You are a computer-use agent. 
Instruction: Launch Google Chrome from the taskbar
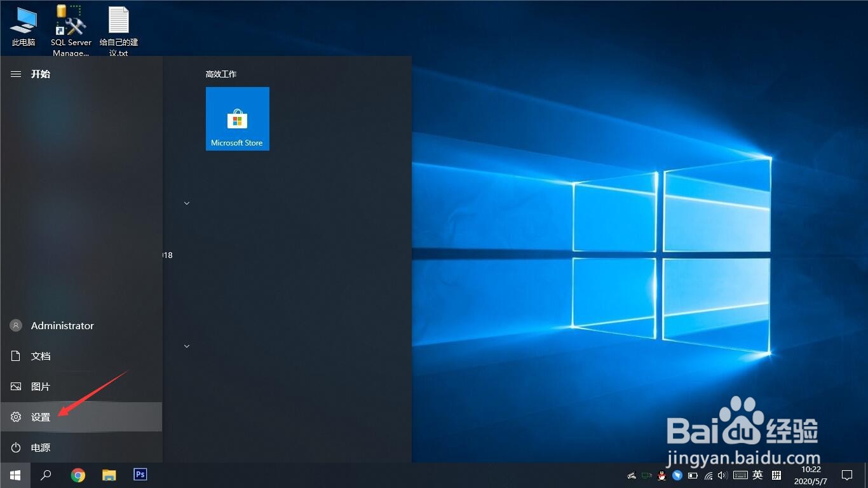point(78,475)
